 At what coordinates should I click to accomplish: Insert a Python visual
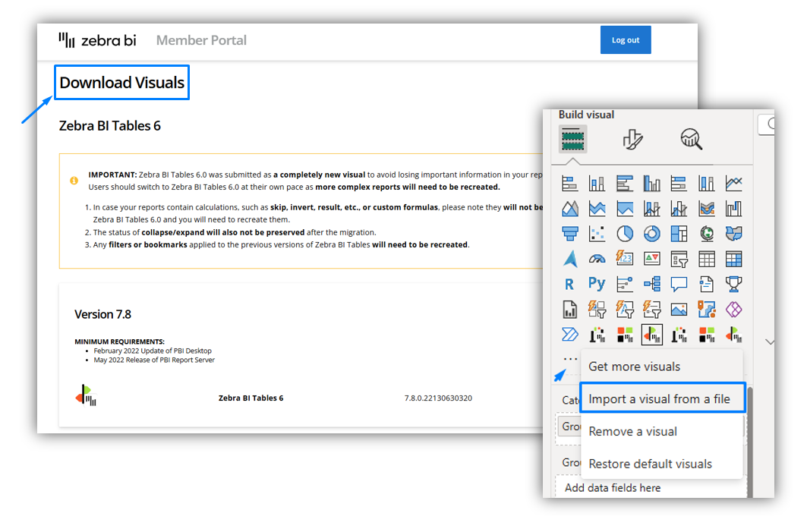pos(597,284)
